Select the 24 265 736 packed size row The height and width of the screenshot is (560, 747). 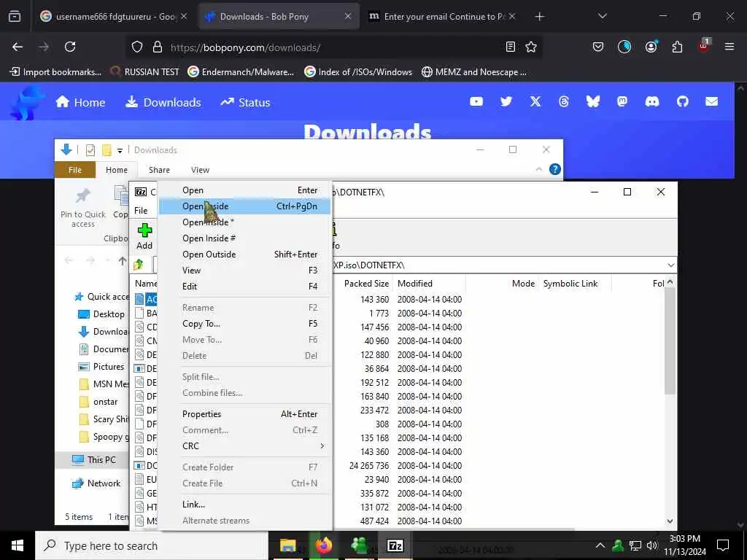(x=368, y=466)
